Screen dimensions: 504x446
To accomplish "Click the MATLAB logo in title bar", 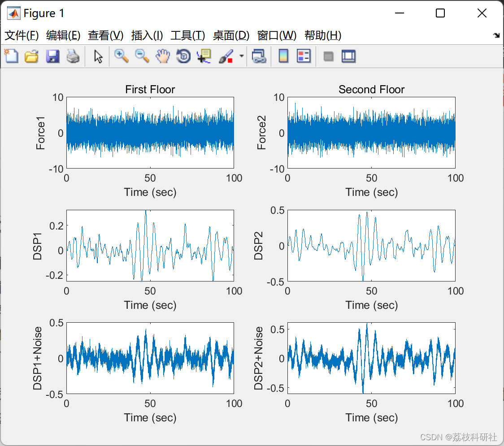I will tap(14, 13).
